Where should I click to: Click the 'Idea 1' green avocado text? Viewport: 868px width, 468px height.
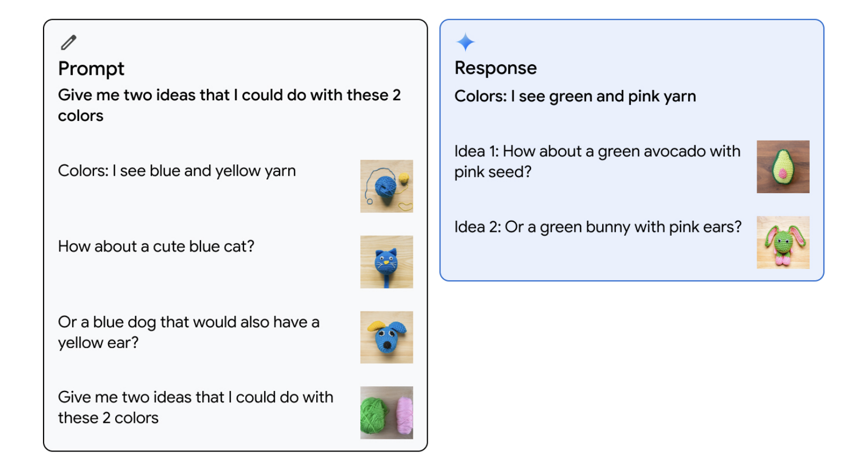597,161
